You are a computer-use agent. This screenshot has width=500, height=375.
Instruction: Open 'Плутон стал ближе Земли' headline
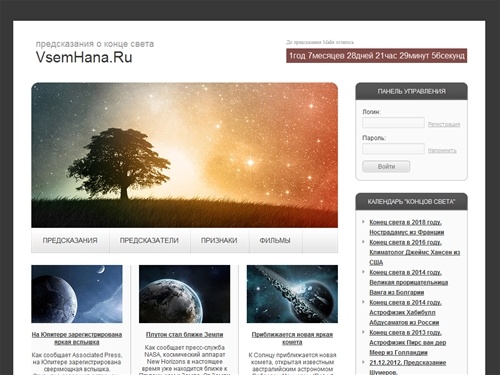(x=185, y=334)
